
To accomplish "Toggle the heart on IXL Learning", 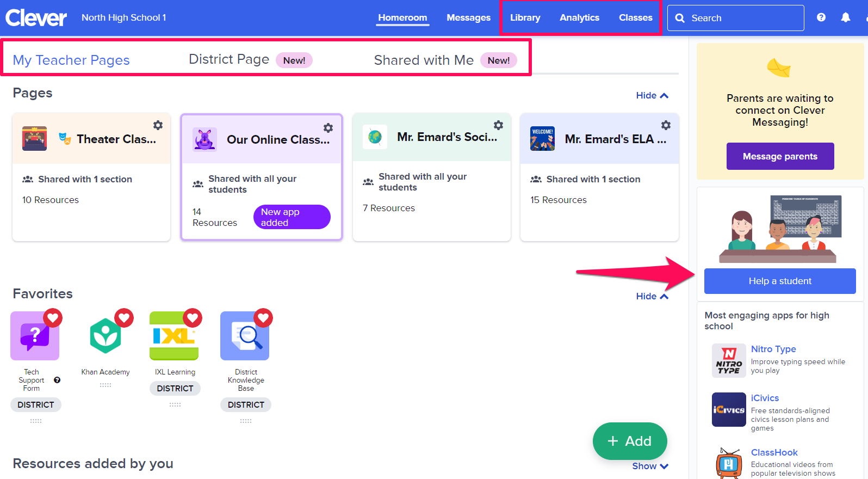I will (x=193, y=317).
